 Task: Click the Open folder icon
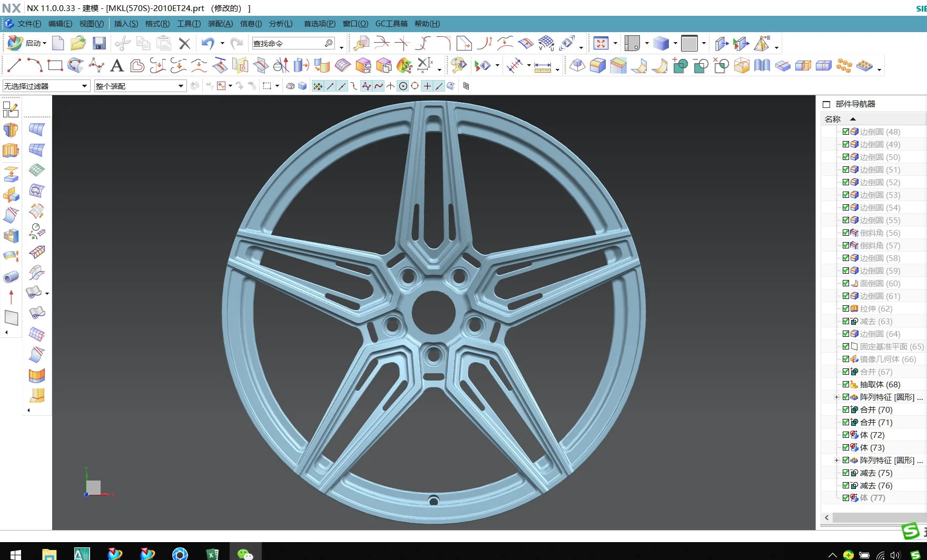(x=78, y=43)
